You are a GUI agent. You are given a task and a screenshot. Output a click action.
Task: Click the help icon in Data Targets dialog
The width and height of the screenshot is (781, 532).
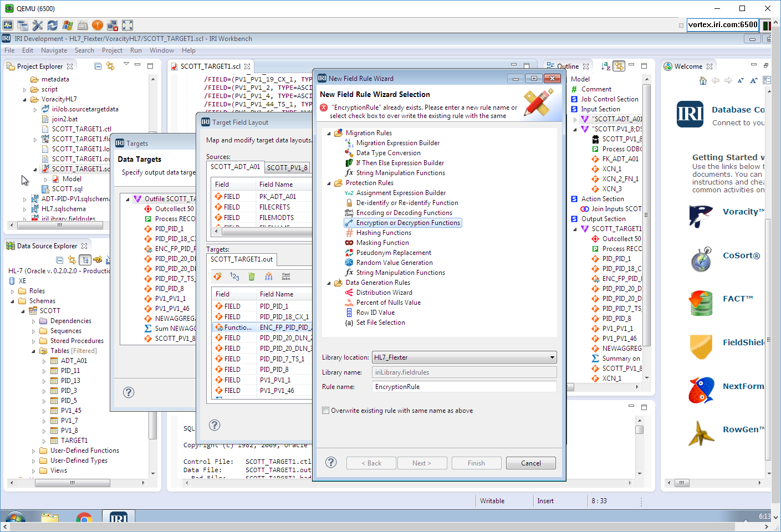(x=129, y=392)
